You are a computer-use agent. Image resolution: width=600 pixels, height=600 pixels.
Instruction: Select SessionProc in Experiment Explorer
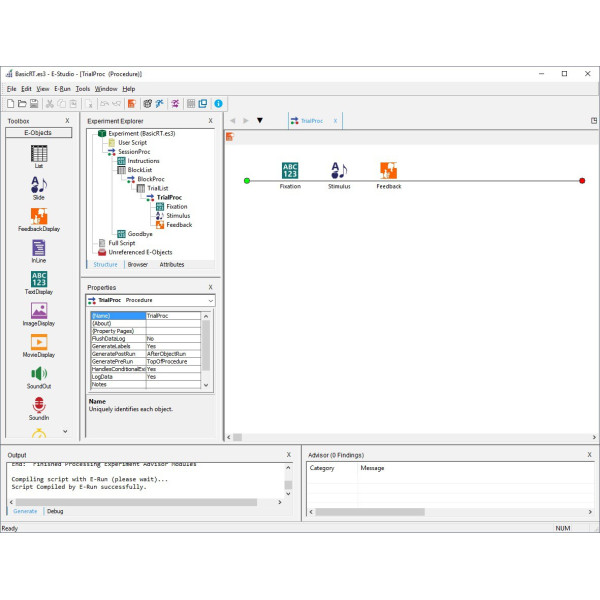coord(129,152)
